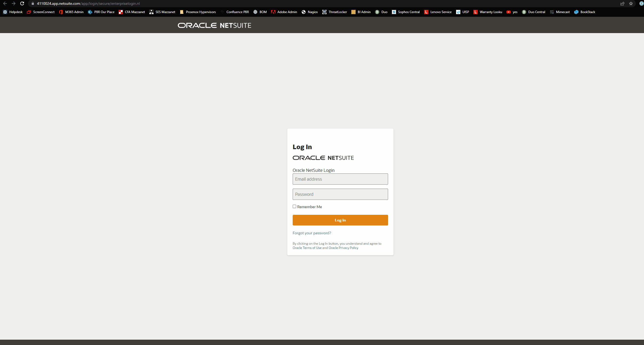This screenshot has height=345, width=644.
Task: Open the BookStack bookmark
Action: (585, 12)
